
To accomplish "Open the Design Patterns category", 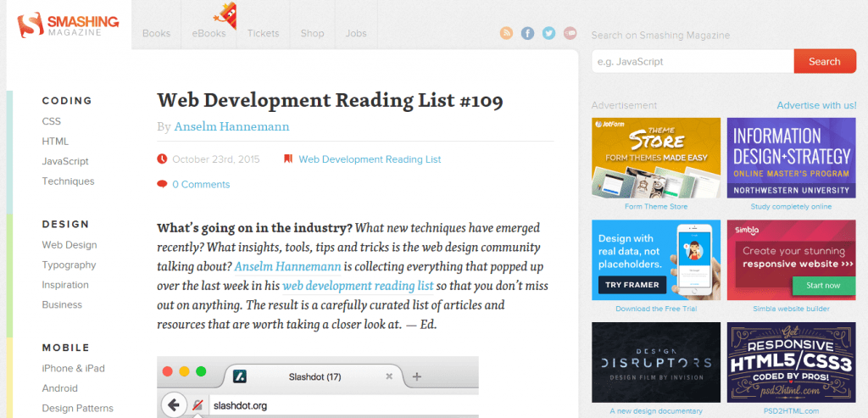I will 77,408.
